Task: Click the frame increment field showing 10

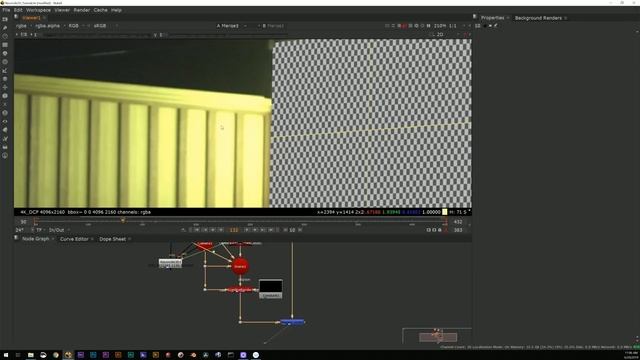Action: point(292,230)
